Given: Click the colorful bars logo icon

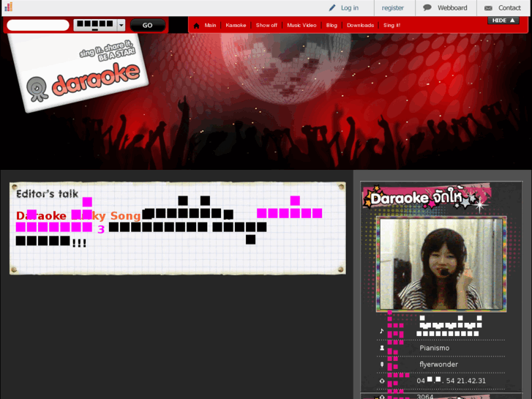Looking at the screenshot, I should click(9, 7).
